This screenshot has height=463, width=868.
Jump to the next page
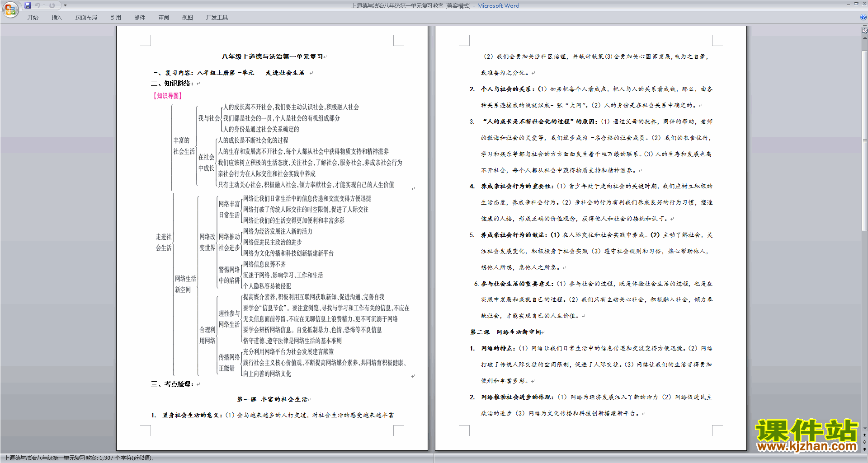tap(864, 449)
